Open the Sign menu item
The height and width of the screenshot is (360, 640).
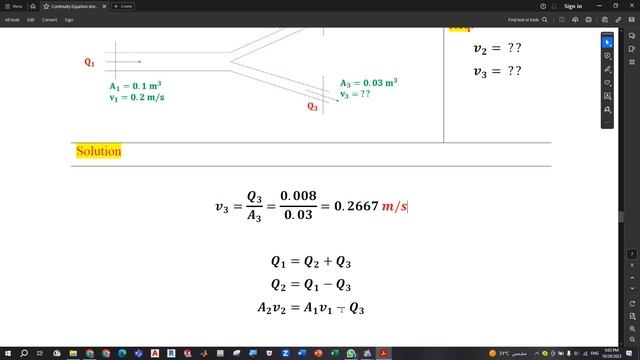[69, 20]
